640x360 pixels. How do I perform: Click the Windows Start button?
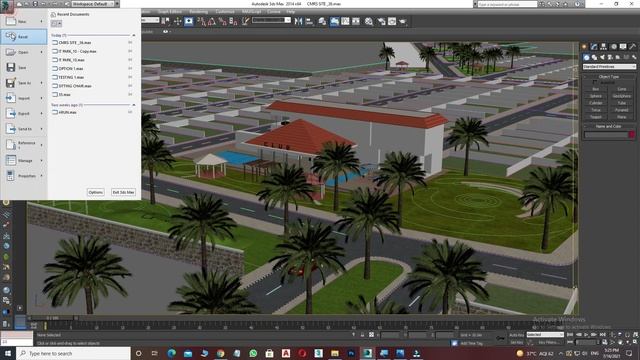[x=8, y=353]
